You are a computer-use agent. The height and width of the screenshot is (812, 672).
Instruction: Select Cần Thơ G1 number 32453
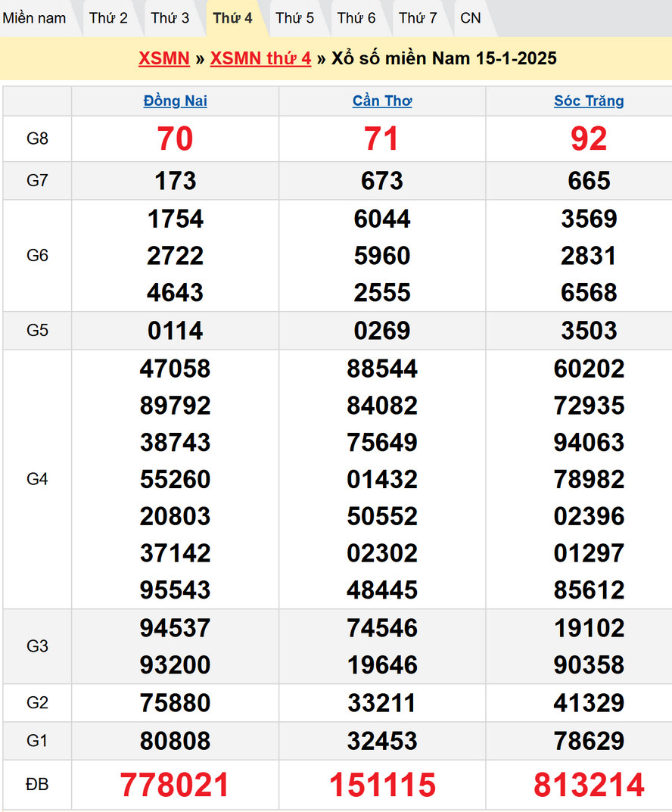click(382, 741)
